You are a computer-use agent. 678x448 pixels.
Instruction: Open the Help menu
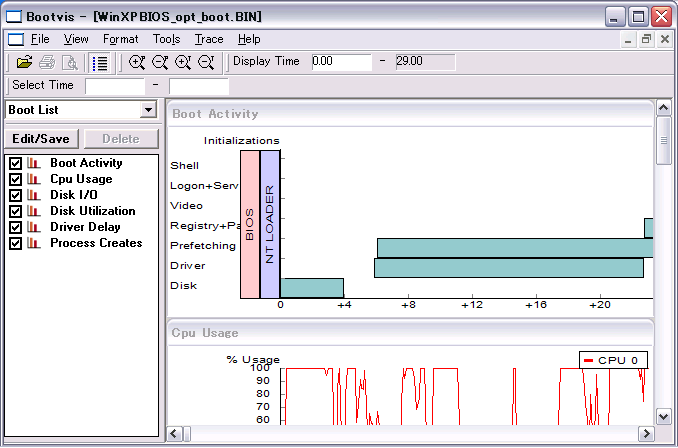[x=249, y=39]
